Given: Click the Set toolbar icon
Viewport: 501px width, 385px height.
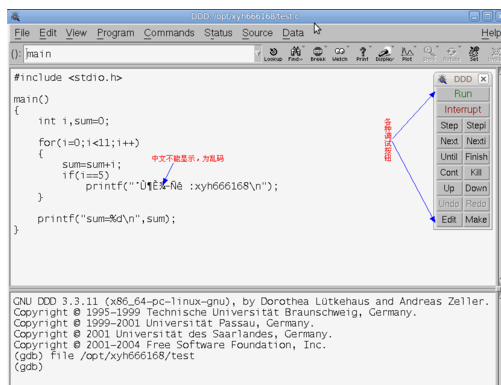Looking at the screenshot, I should pyautogui.click(x=474, y=54).
